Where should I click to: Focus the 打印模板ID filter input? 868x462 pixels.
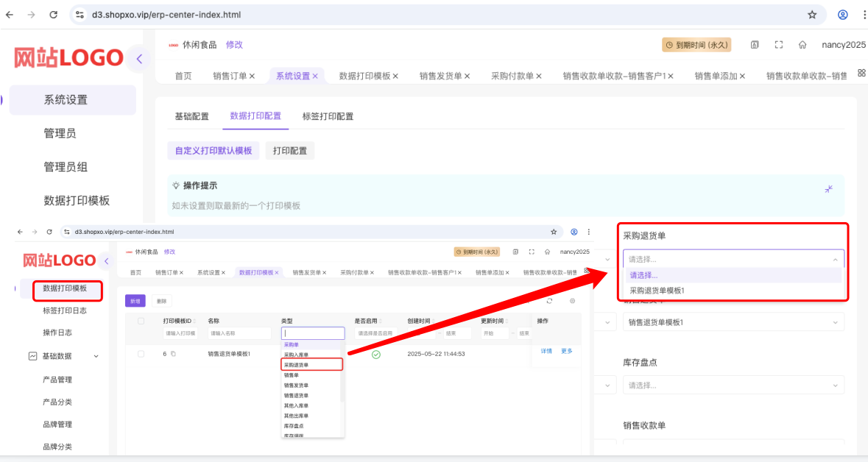click(x=180, y=333)
